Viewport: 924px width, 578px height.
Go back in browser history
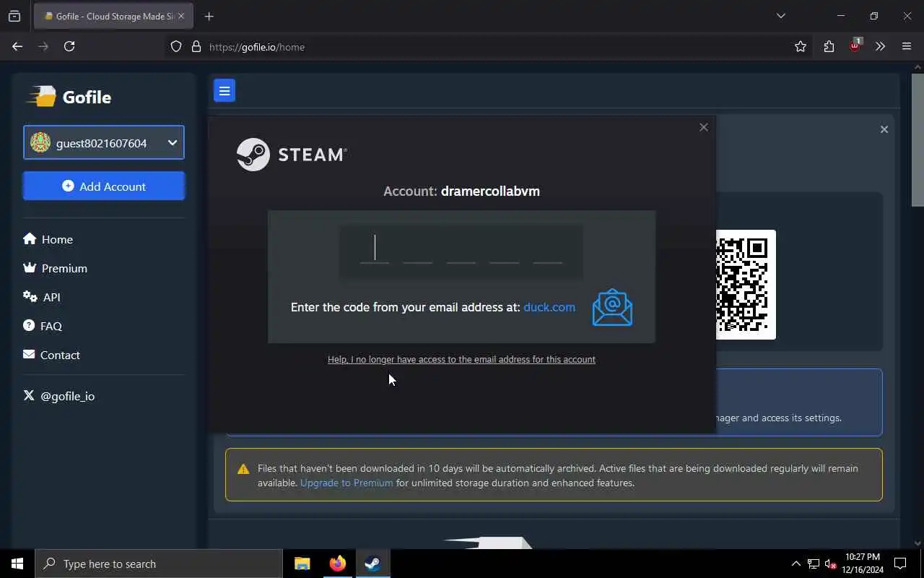coord(17,46)
